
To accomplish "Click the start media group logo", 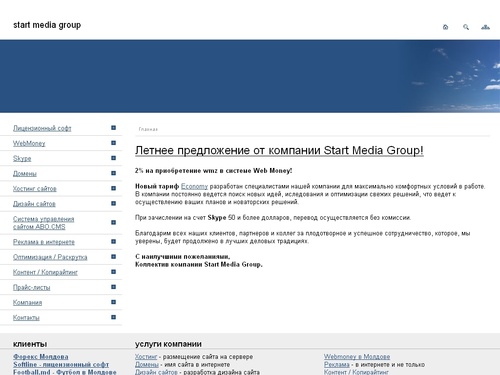I will pyautogui.click(x=47, y=25).
